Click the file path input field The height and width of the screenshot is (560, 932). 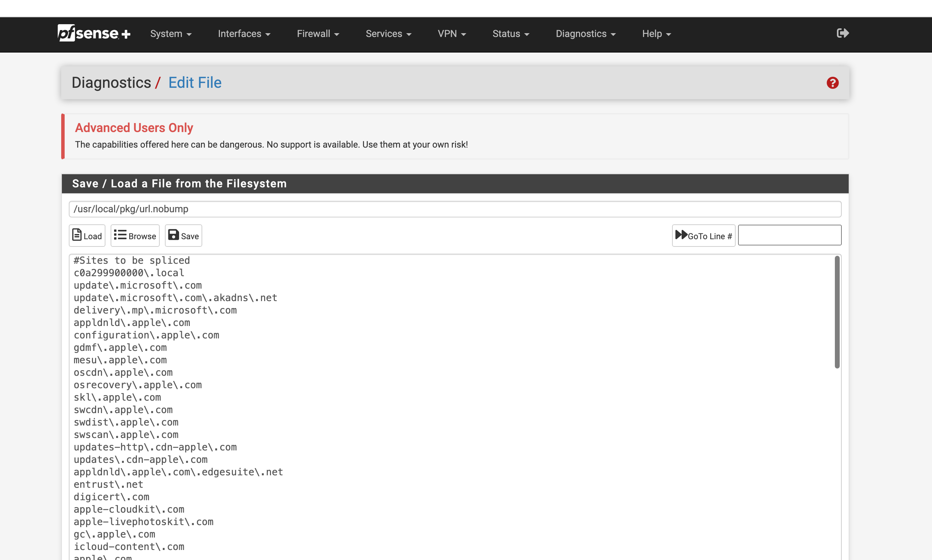[455, 209]
